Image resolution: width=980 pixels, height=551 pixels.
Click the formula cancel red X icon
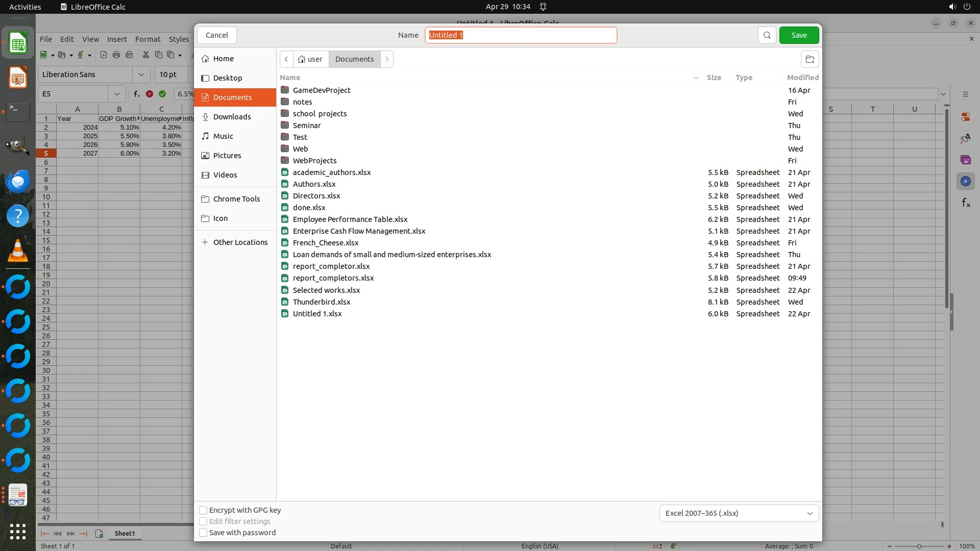coord(150,94)
